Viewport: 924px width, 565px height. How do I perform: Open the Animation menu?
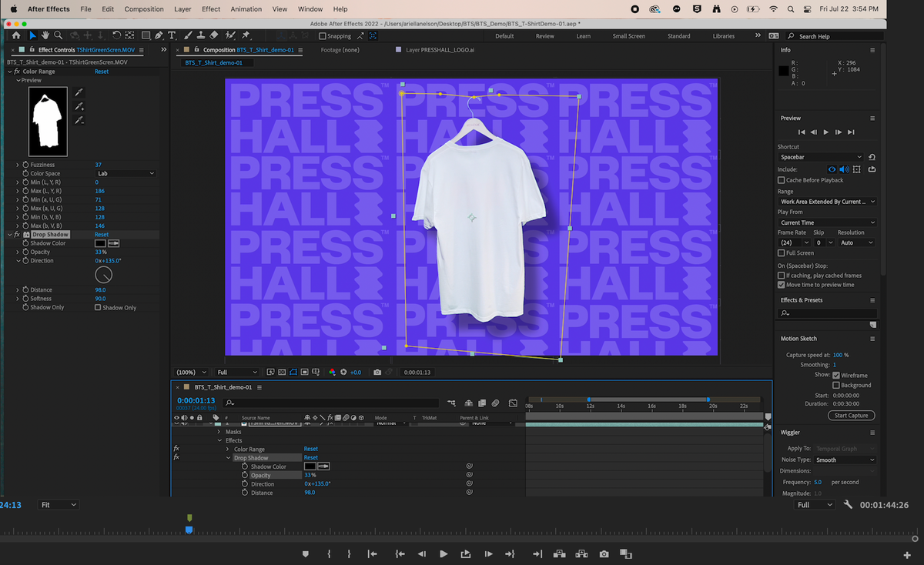pos(246,9)
